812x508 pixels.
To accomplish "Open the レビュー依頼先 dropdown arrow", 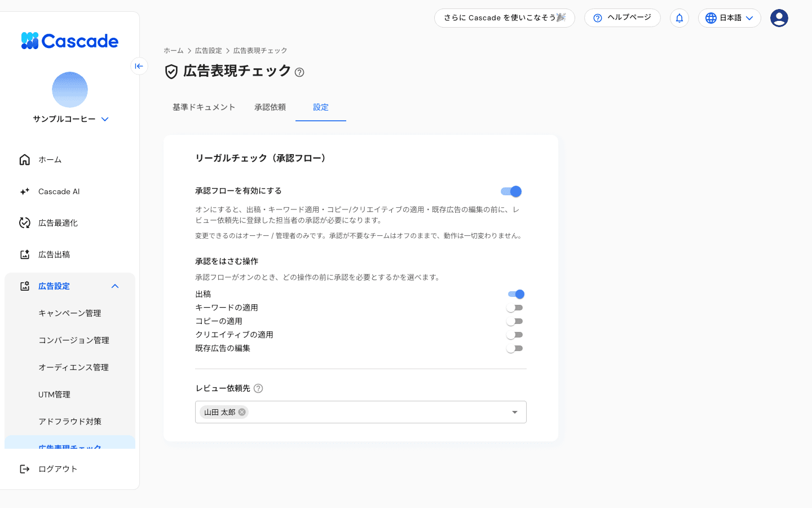I will [515, 412].
